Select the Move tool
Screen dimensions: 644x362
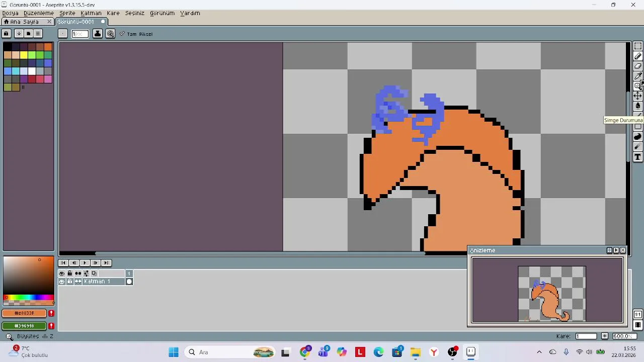pos(637,96)
